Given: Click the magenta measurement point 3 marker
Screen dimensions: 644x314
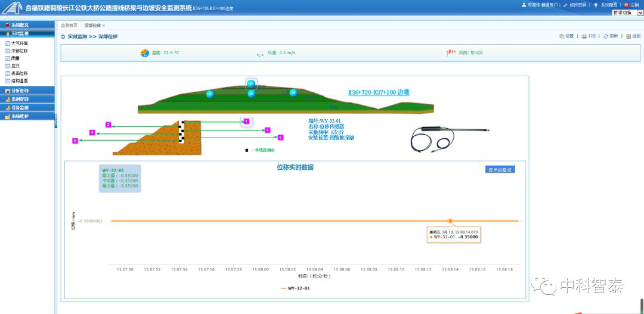Looking at the screenshot, I should pos(267,129).
